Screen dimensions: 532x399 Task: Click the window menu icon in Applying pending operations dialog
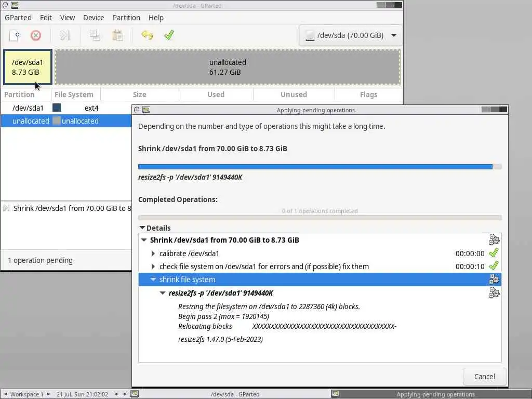click(x=137, y=110)
